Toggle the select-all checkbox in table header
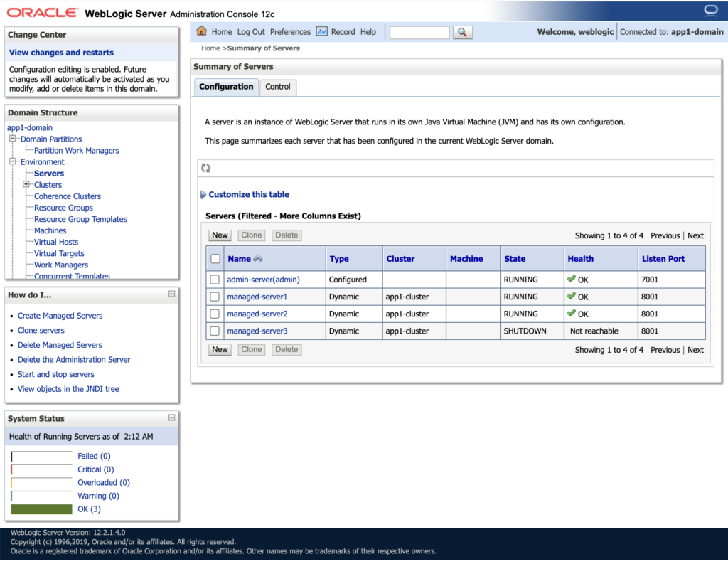Viewport: 728px width, 564px height. click(215, 259)
